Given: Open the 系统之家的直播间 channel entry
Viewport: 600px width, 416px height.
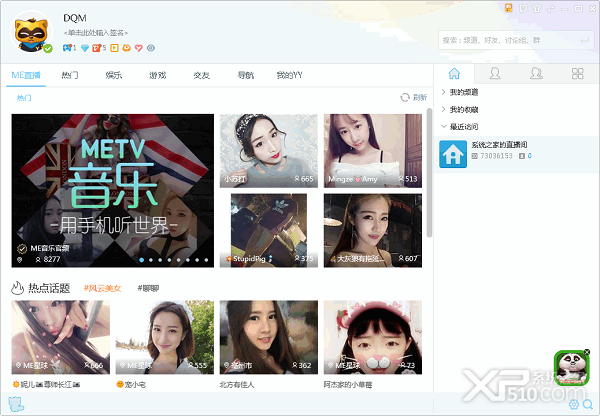Looking at the screenshot, I should 517,154.
